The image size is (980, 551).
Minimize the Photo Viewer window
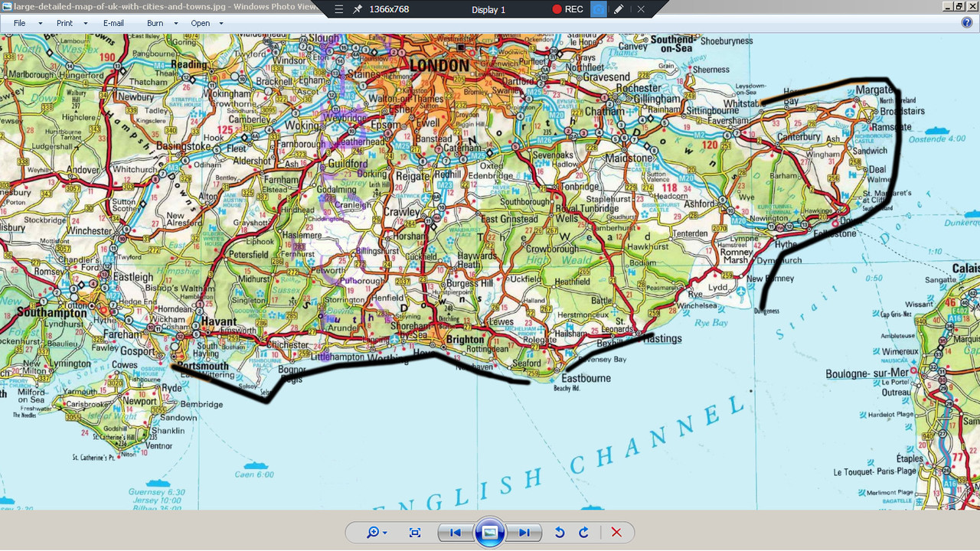pos(948,6)
